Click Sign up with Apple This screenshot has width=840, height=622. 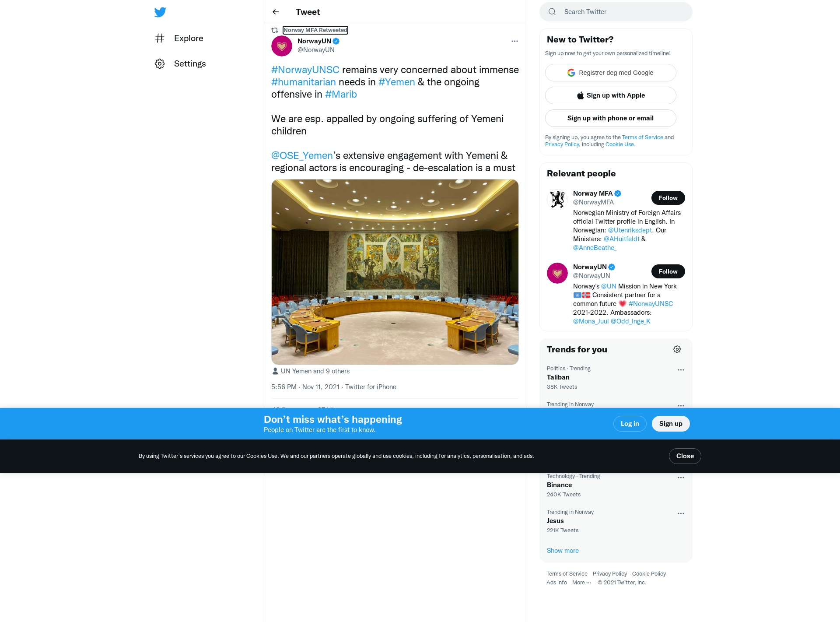[x=611, y=95]
